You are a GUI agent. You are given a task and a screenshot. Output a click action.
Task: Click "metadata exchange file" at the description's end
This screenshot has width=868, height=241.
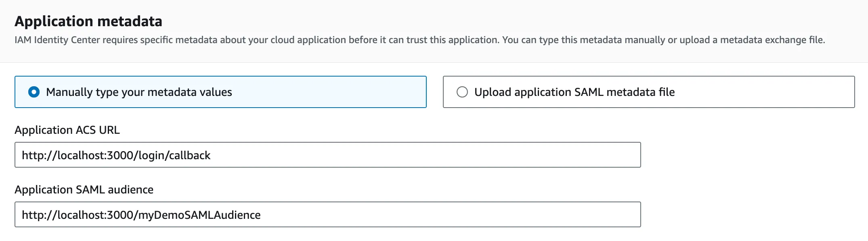[772, 40]
